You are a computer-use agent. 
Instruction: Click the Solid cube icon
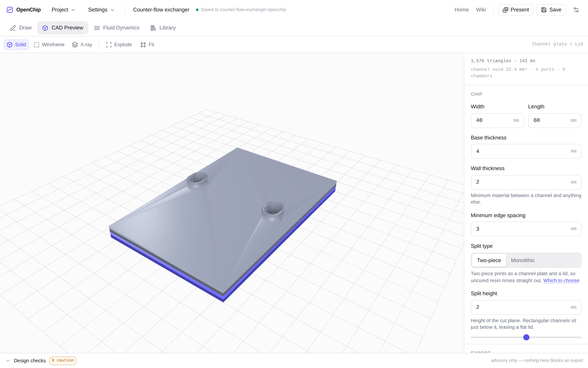pyautogui.click(x=10, y=45)
